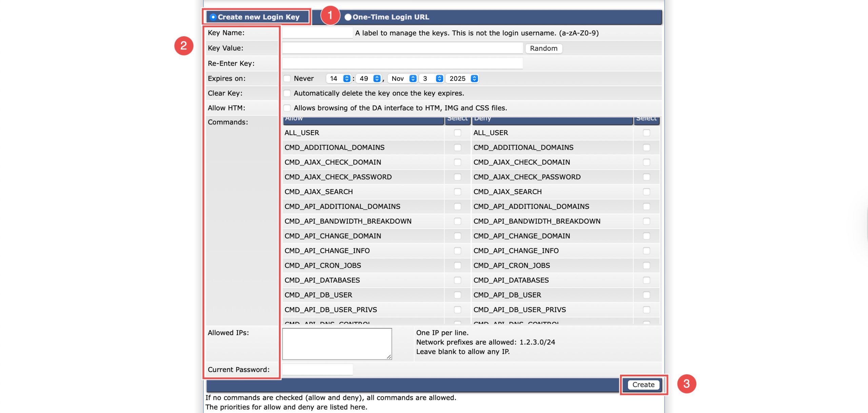The height and width of the screenshot is (413, 868).
Task: Click into the Key Name text field
Action: pos(317,33)
